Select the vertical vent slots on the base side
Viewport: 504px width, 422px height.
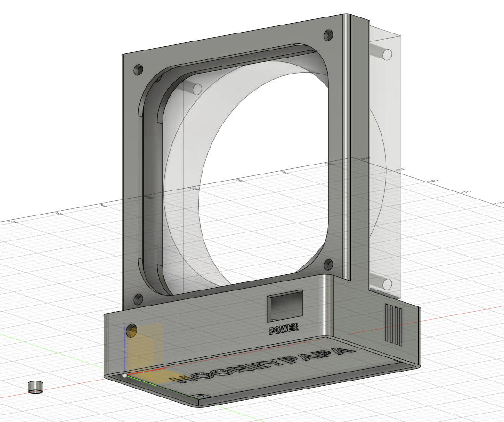coord(394,324)
